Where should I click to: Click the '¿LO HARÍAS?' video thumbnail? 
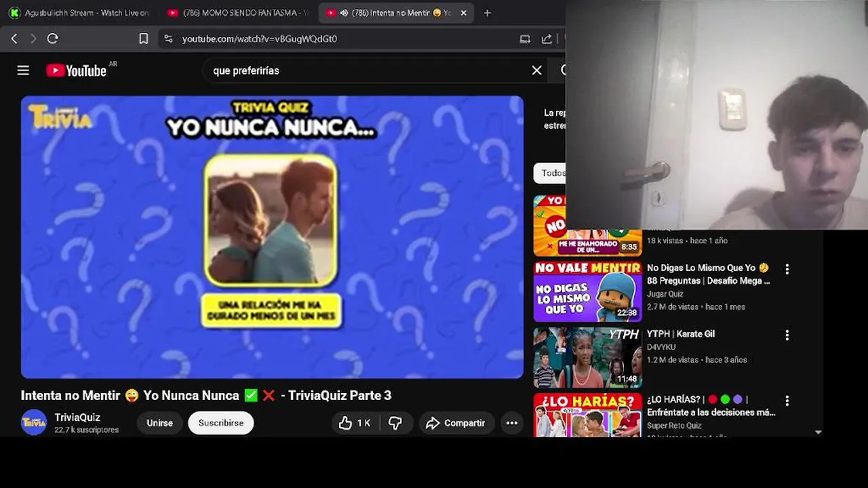587,415
